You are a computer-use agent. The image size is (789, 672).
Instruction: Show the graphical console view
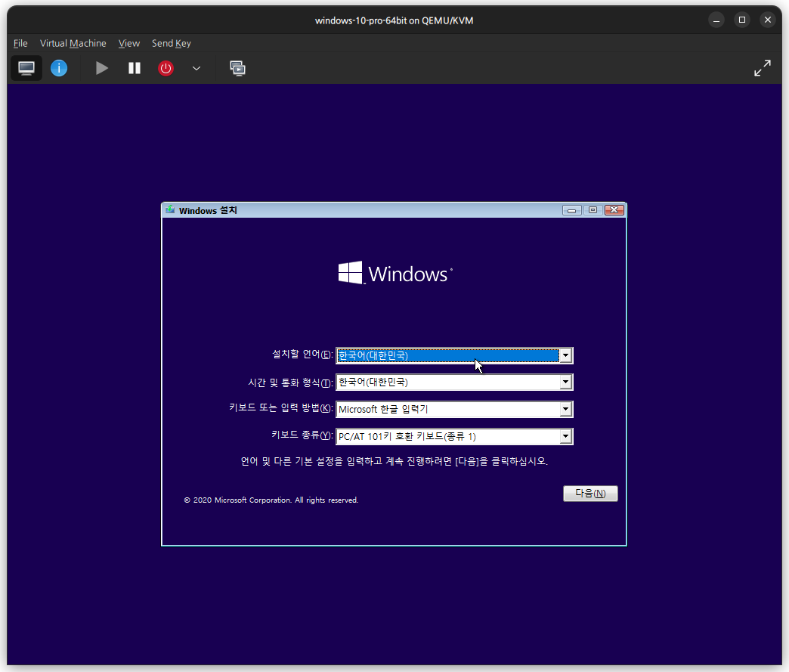click(26, 68)
